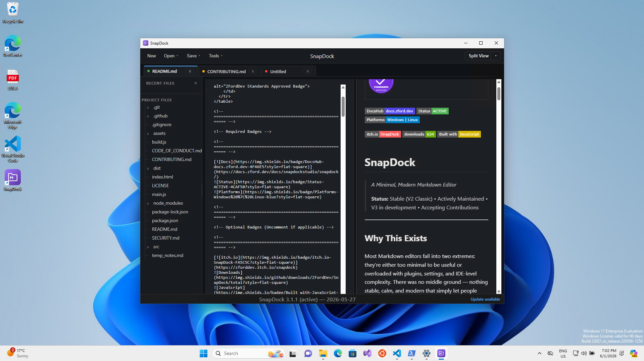Screen dimensions: 644x361
Task: Expand the .git folder
Action: (x=148, y=107)
